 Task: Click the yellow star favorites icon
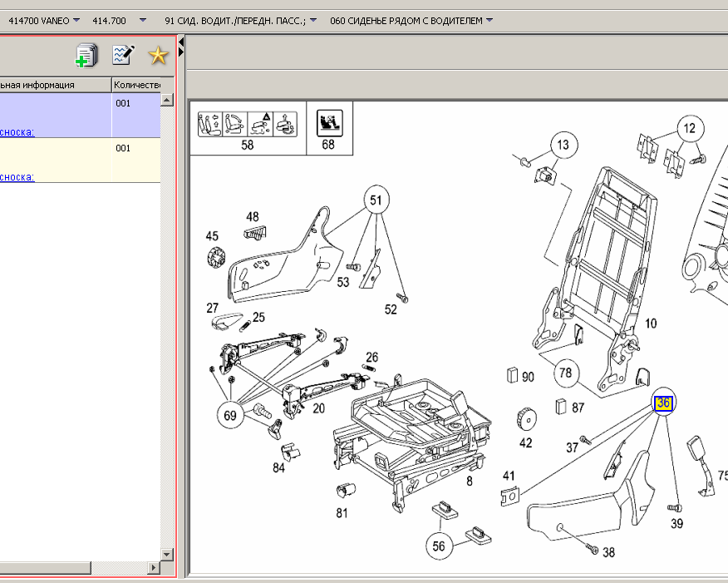[158, 56]
